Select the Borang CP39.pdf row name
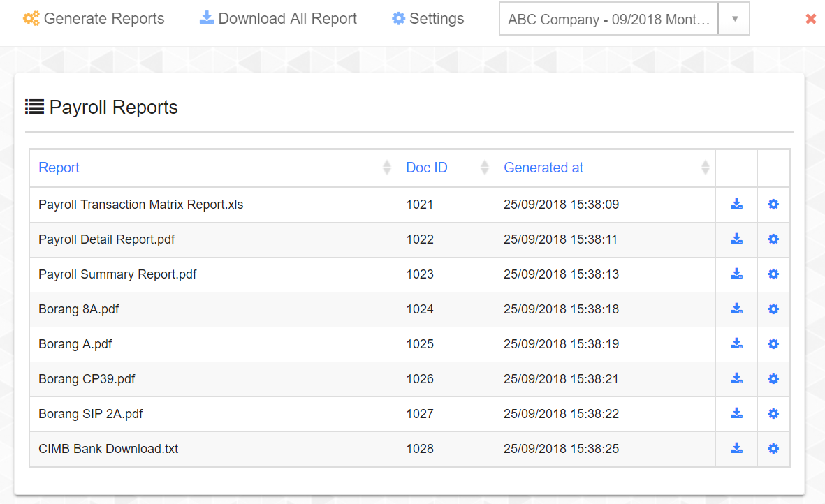This screenshot has width=825, height=504. tap(87, 379)
